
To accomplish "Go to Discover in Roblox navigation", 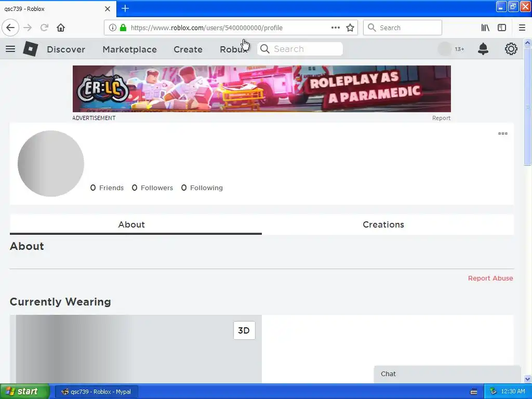I will (x=66, y=49).
